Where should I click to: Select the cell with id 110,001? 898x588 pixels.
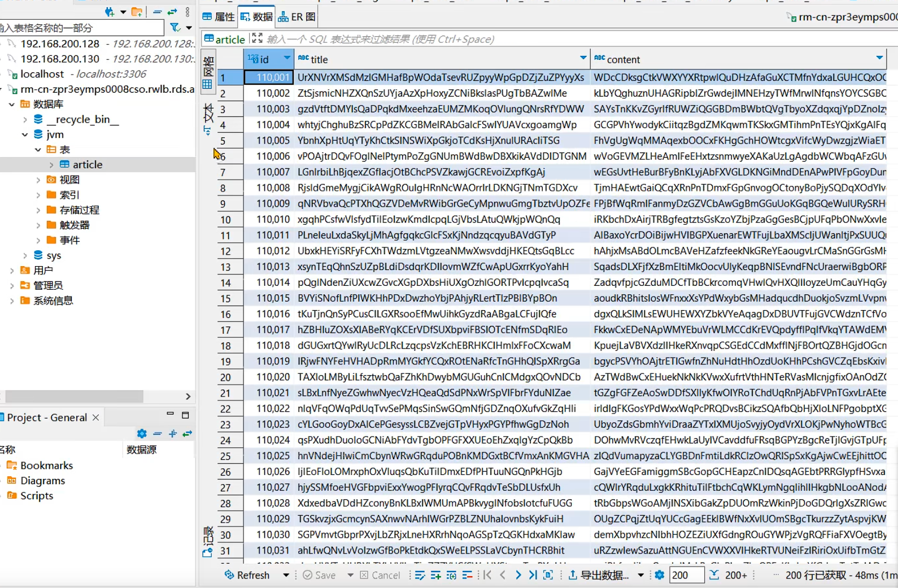[x=269, y=77]
